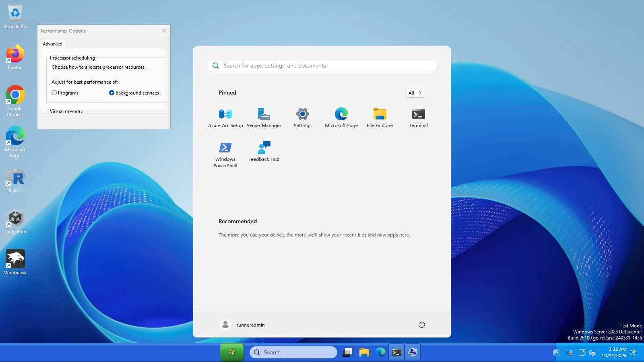Viewport: 644px width, 362px height.
Task: Click the network status tray icon
Action: pyautogui.click(x=582, y=352)
